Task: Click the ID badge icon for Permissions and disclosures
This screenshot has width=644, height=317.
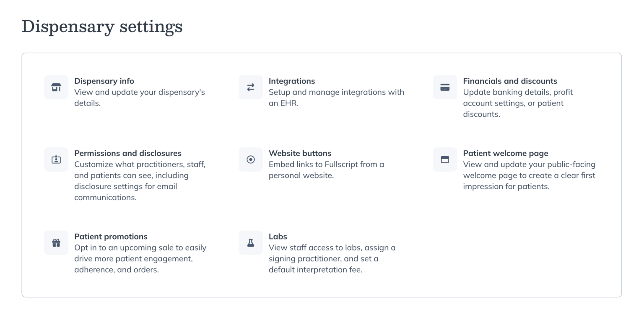Action: tap(56, 160)
